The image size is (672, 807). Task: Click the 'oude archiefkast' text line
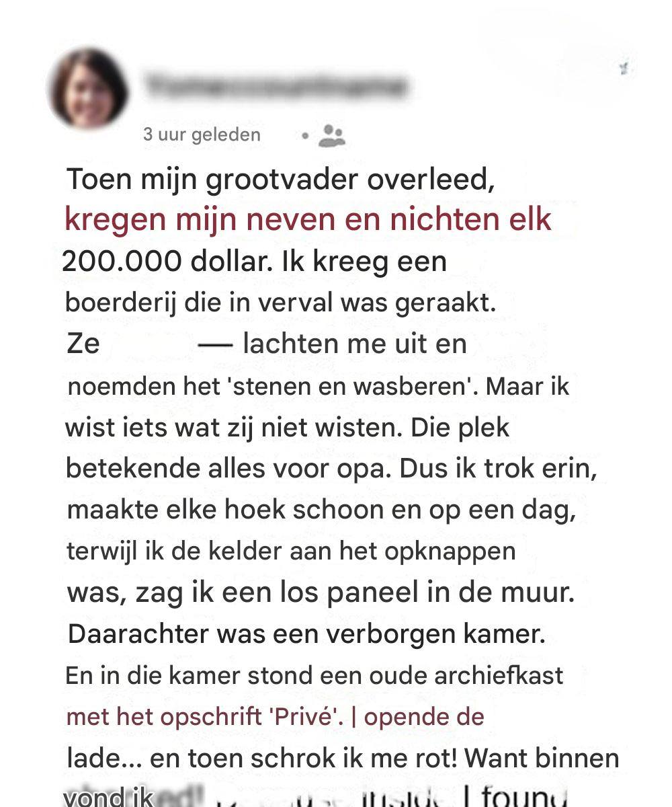pos(314,676)
